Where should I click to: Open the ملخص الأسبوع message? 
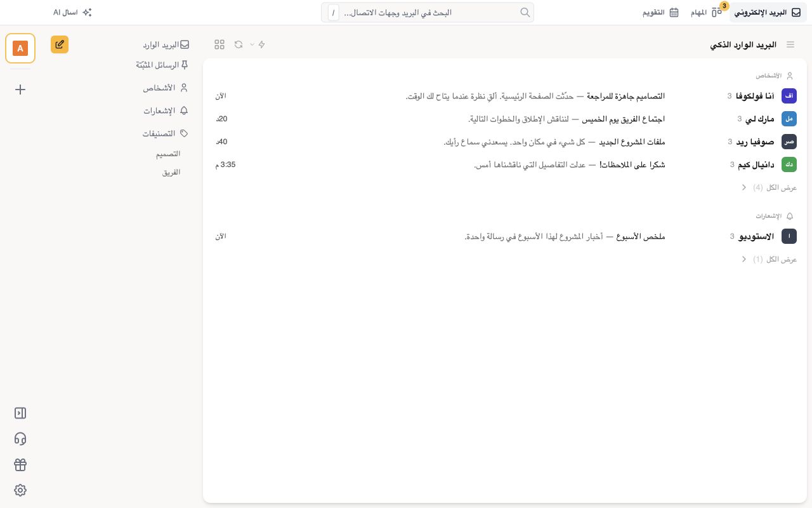(x=505, y=236)
